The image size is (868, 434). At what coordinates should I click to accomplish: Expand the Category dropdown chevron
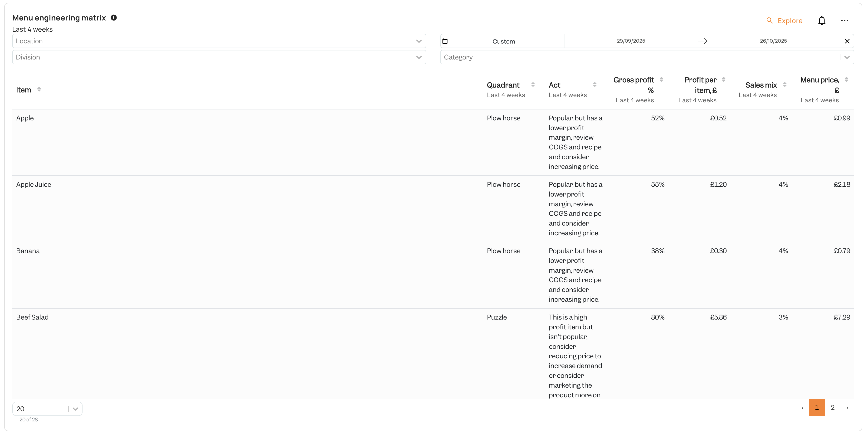coord(847,57)
